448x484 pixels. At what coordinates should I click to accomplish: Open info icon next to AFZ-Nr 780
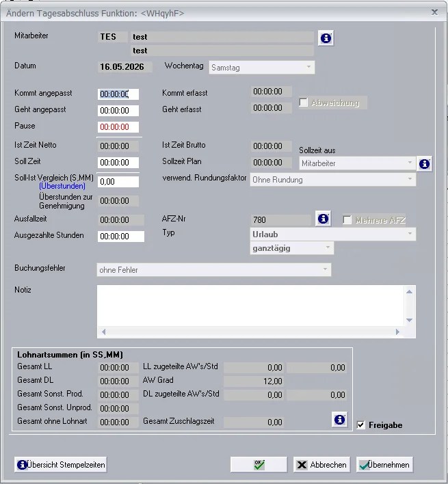click(x=323, y=219)
